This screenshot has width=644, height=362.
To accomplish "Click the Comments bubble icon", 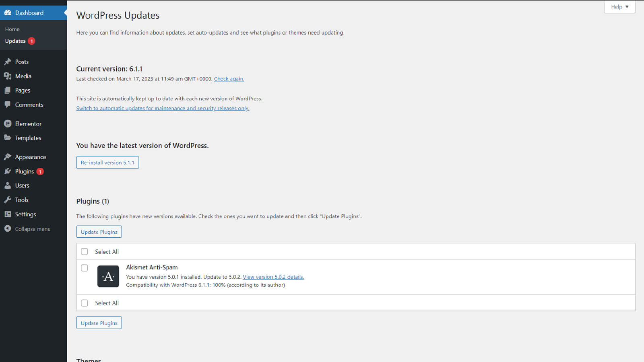I will (8, 105).
